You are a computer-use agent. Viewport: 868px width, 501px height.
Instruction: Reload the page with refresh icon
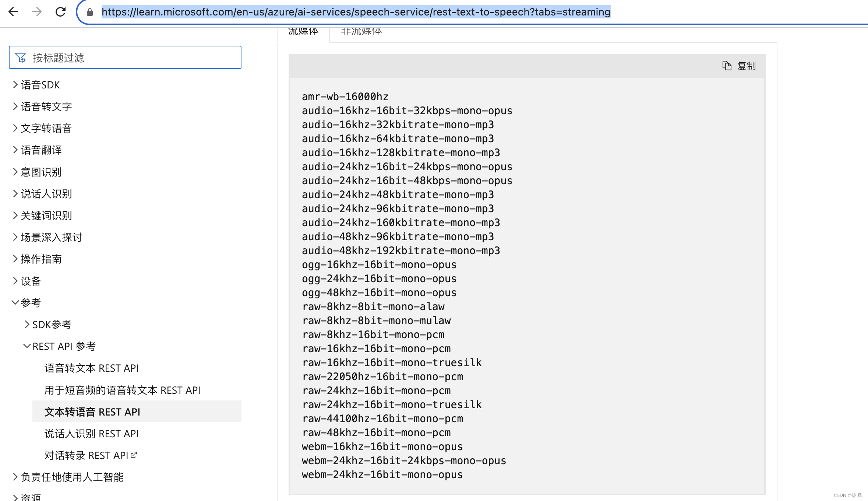point(60,12)
